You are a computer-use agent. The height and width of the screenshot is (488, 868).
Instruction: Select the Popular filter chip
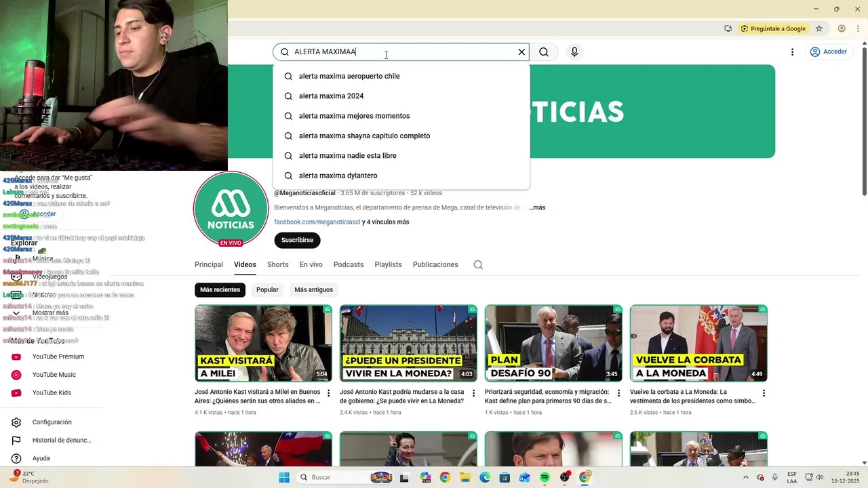[267, 289]
